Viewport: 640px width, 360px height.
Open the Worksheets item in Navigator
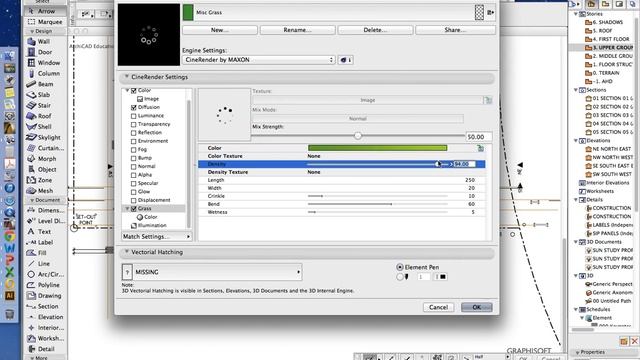pyautogui.click(x=596, y=191)
